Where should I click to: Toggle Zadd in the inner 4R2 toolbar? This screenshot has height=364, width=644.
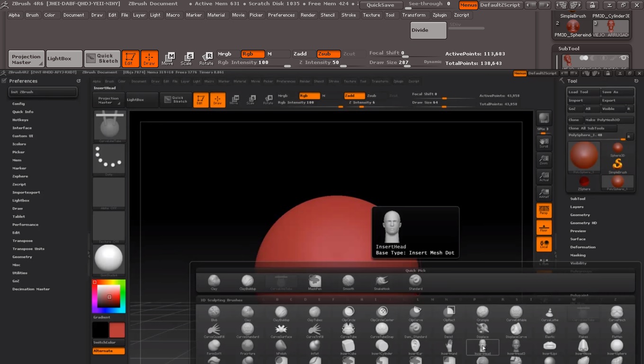[x=355, y=96]
